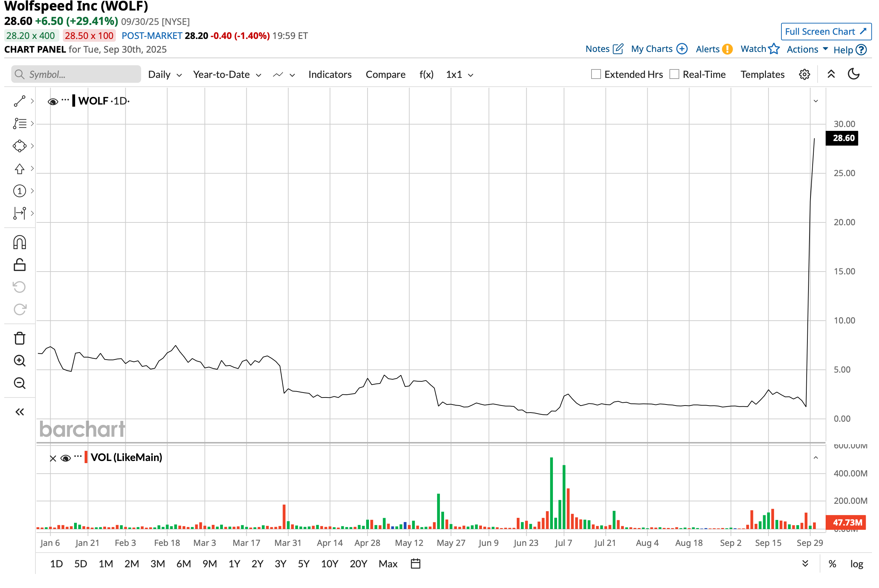This screenshot has height=588, width=879.
Task: Click the zoom out magnifier icon
Action: point(20,383)
